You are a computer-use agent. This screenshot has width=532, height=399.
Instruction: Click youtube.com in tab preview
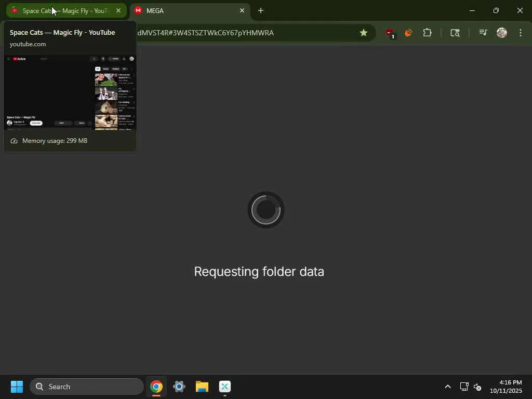tap(28, 44)
